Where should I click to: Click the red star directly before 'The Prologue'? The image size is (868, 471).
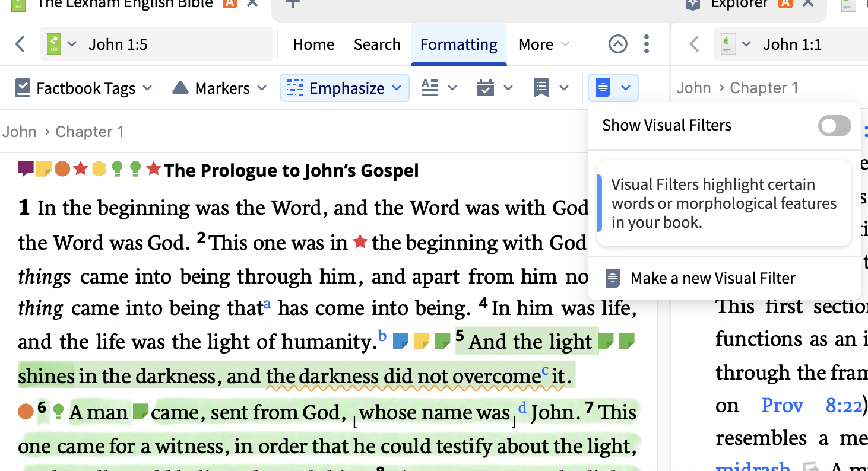pos(154,169)
